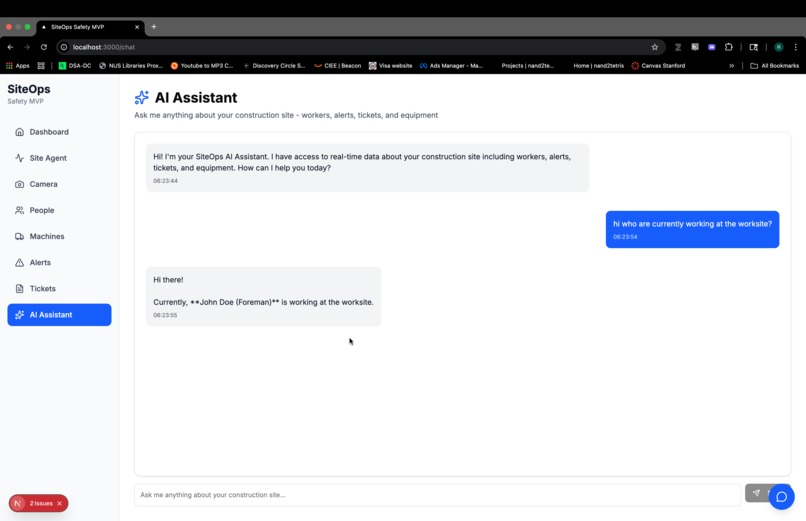This screenshot has height=521, width=806.
Task: Select the SiteOps Safety MVP browser tab
Action: click(90, 27)
